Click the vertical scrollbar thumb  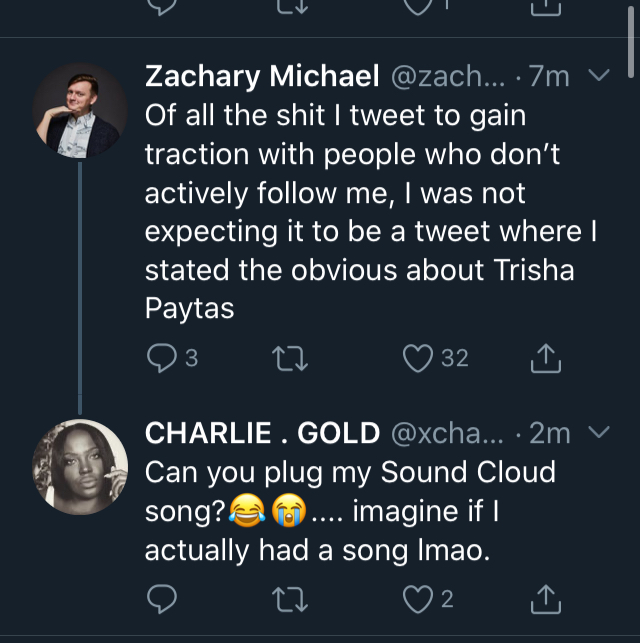[631, 42]
